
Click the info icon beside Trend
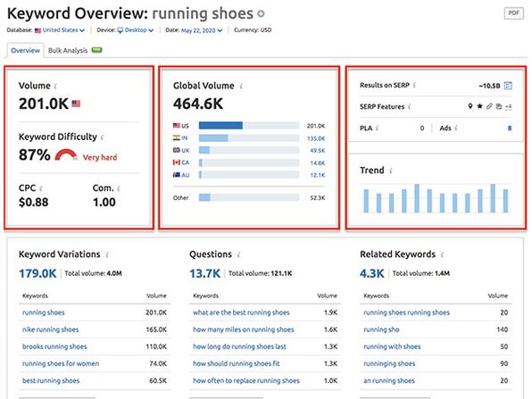coord(391,170)
